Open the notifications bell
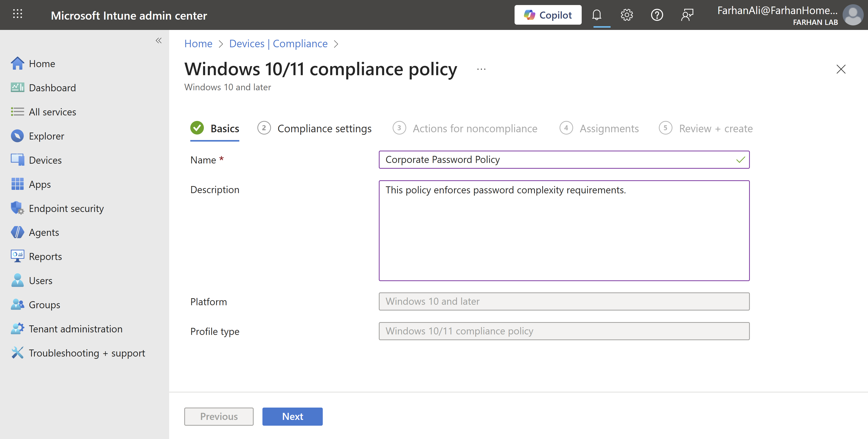This screenshot has width=868, height=439. tap(597, 15)
